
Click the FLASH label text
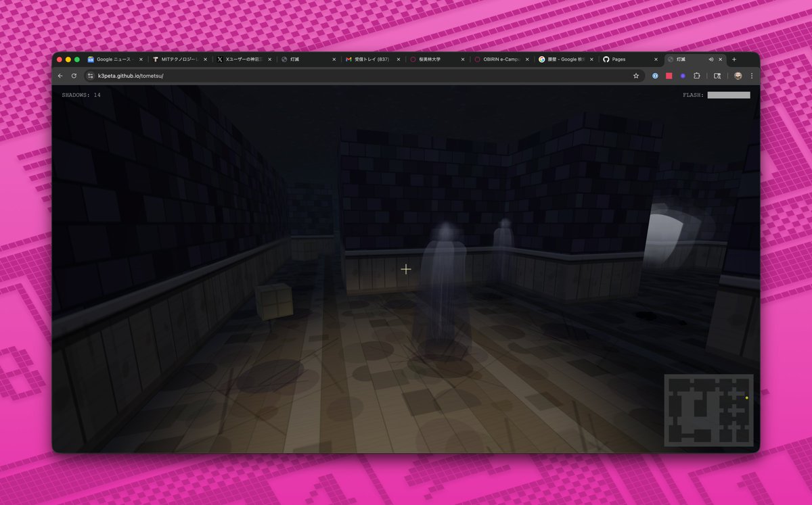point(694,95)
